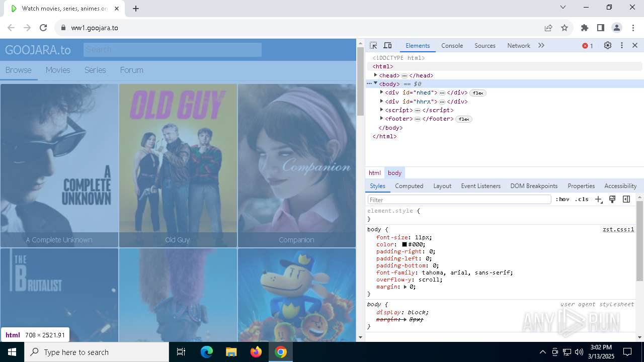Open the tab search chevron
Screen dimensions: 644x362
563,7
